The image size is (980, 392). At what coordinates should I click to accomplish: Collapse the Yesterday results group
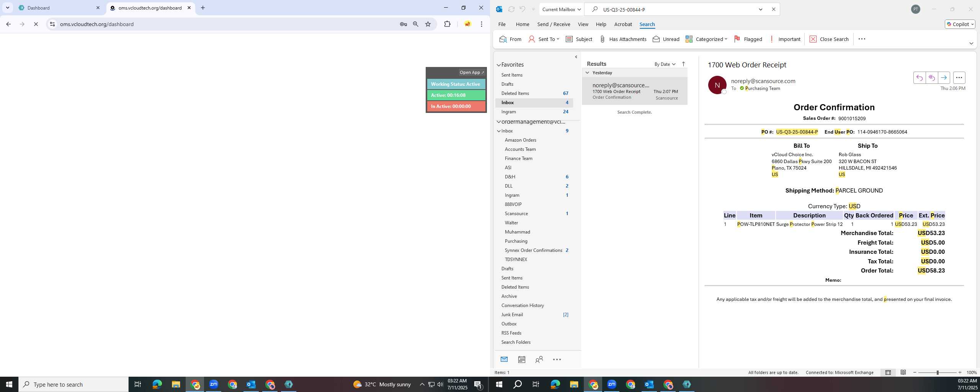(x=587, y=72)
